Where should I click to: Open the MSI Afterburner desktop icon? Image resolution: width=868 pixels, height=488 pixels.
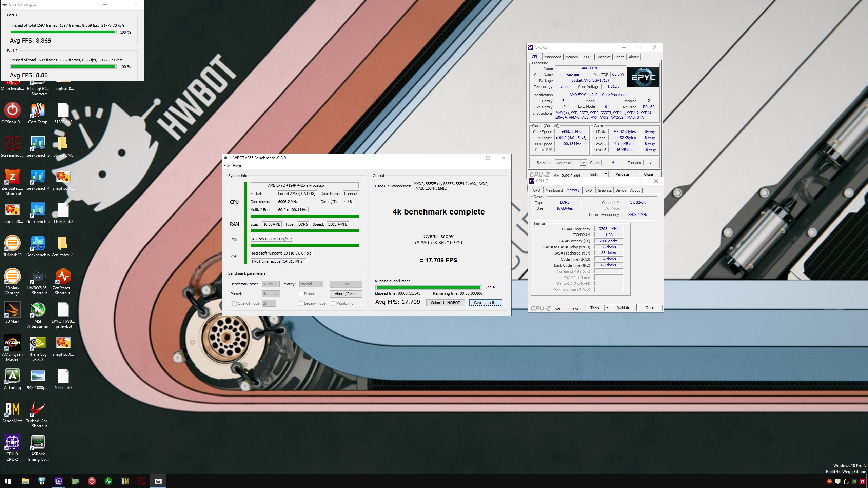pyautogui.click(x=38, y=315)
